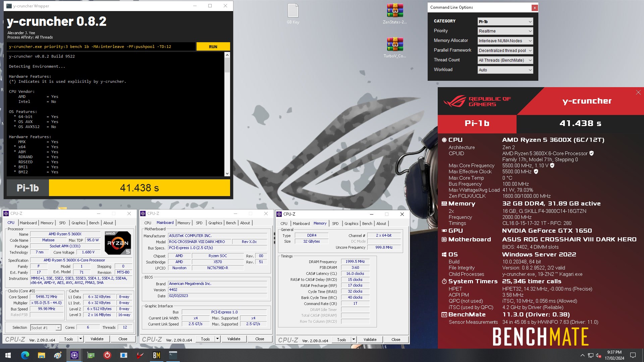Expand the Tools arrow in the CPU-Z Mainboard window
Screen dimensions: 644x362
pyautogui.click(x=217, y=339)
